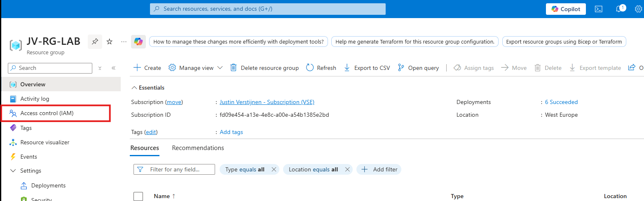Remove the Location equals all filter
Viewport: 644px width, 201px height.
(x=347, y=169)
